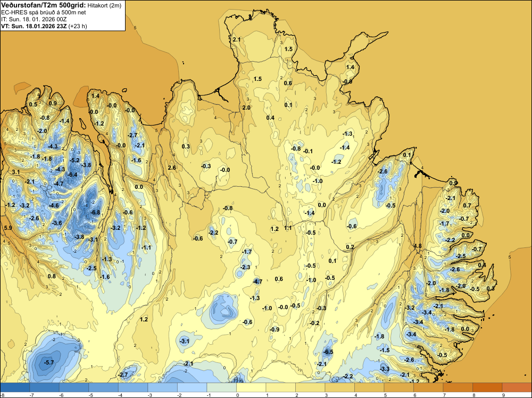The image size is (532, 398).
Task: Pick the light blue swatch between -2 and -1
Action: click(x=192, y=387)
